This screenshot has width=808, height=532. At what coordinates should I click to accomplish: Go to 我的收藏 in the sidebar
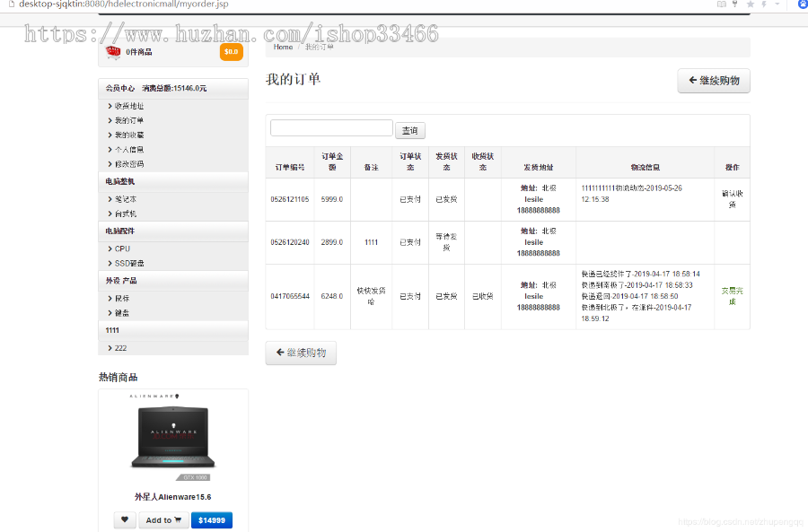128,135
